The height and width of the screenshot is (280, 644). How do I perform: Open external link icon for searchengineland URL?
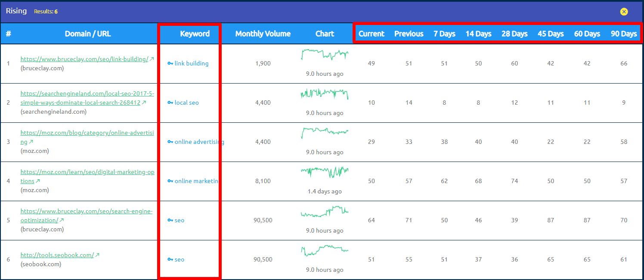tap(144, 103)
